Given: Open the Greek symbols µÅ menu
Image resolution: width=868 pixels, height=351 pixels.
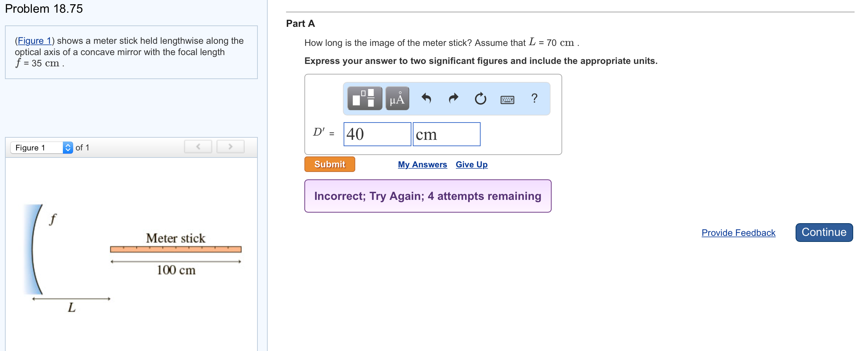Looking at the screenshot, I should click(397, 99).
